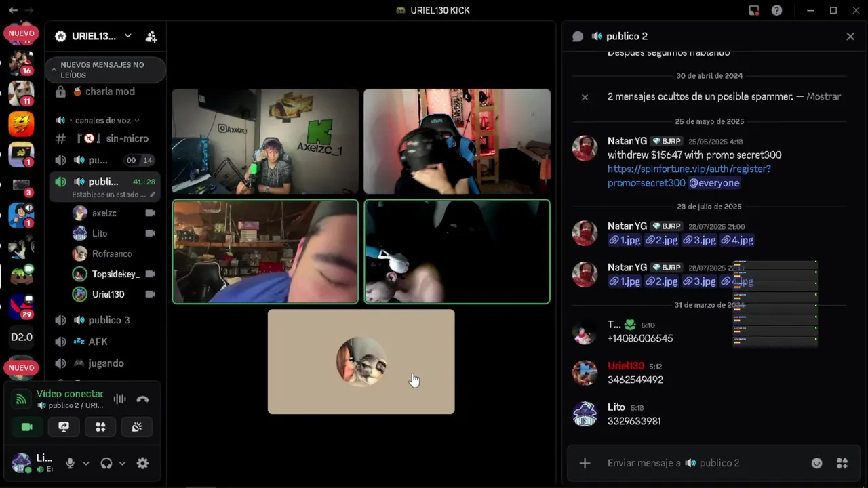Select user Topsidekey_ in voice list
The height and width of the screenshot is (488, 868).
[x=116, y=274]
